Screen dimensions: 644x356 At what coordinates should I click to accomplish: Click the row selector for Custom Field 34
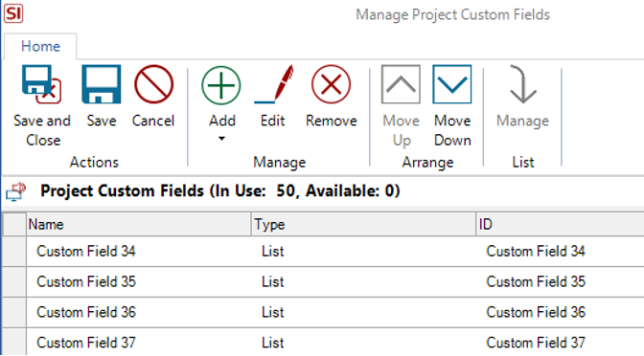[14, 252]
